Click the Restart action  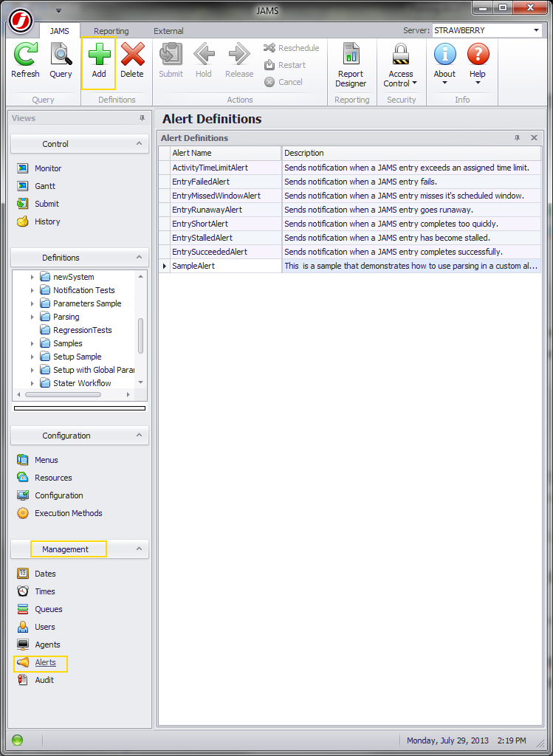tap(285, 65)
